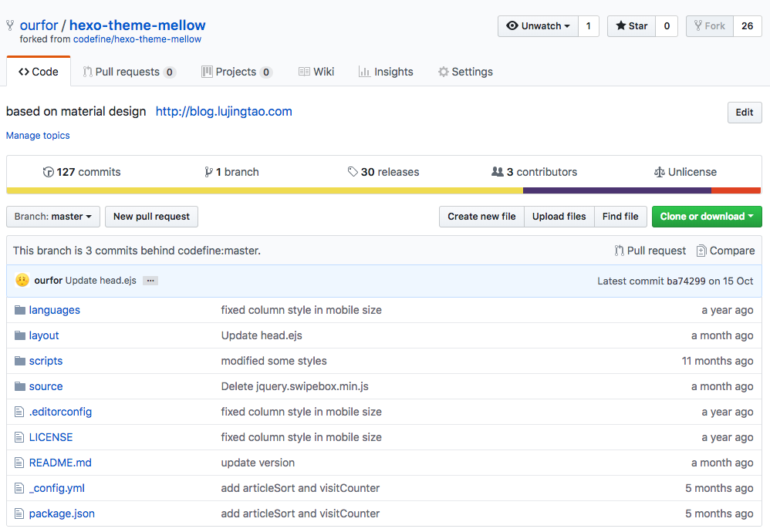Open the hexo-theme-mellow repository title link
This screenshot has height=532, width=770.
pos(137,25)
